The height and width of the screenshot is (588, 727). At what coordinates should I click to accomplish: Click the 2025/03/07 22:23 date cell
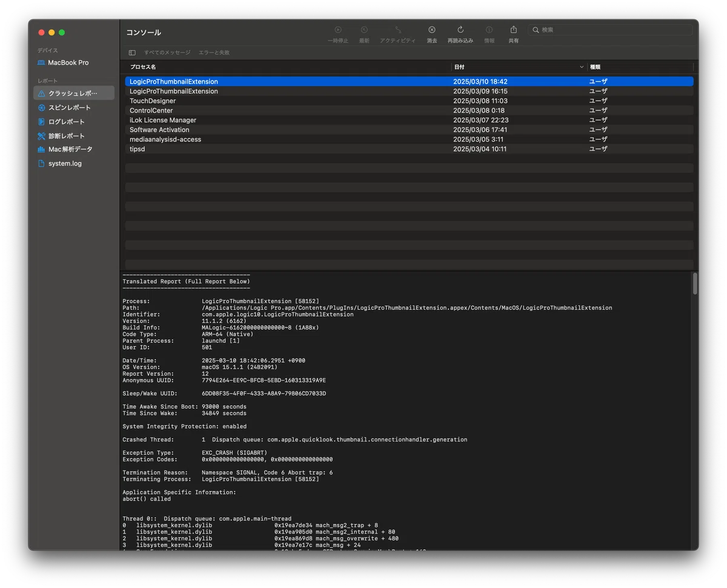click(x=480, y=121)
